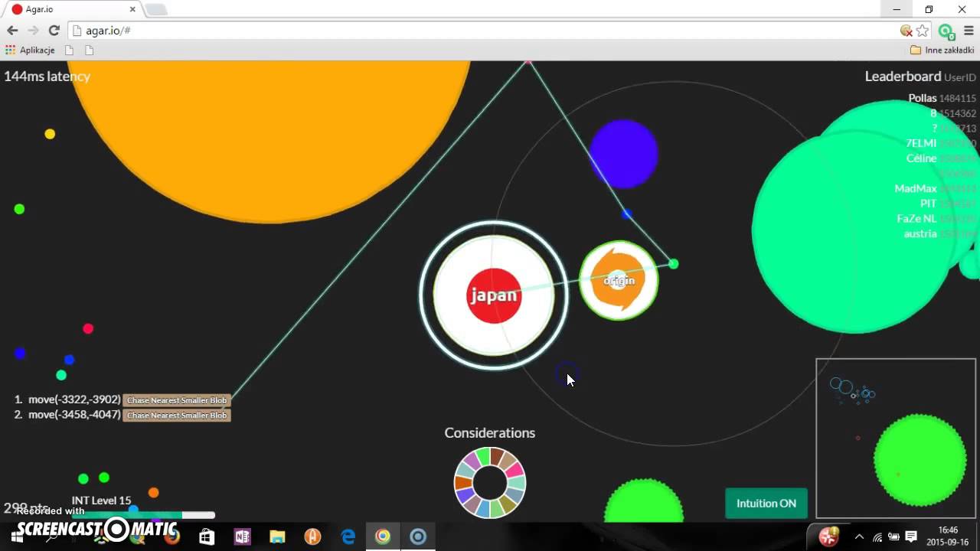Toggle the Intuition ON button

[766, 503]
